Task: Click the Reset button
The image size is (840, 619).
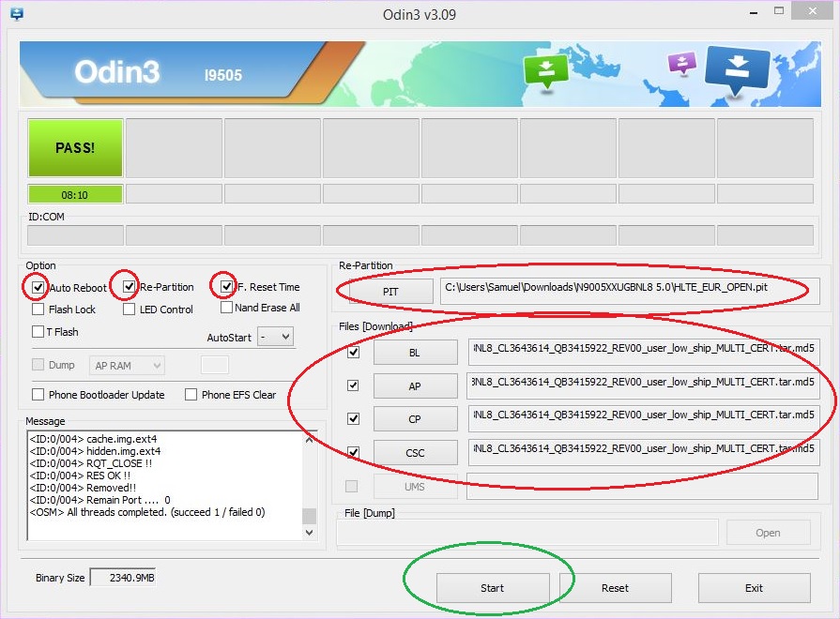Action: [615, 588]
